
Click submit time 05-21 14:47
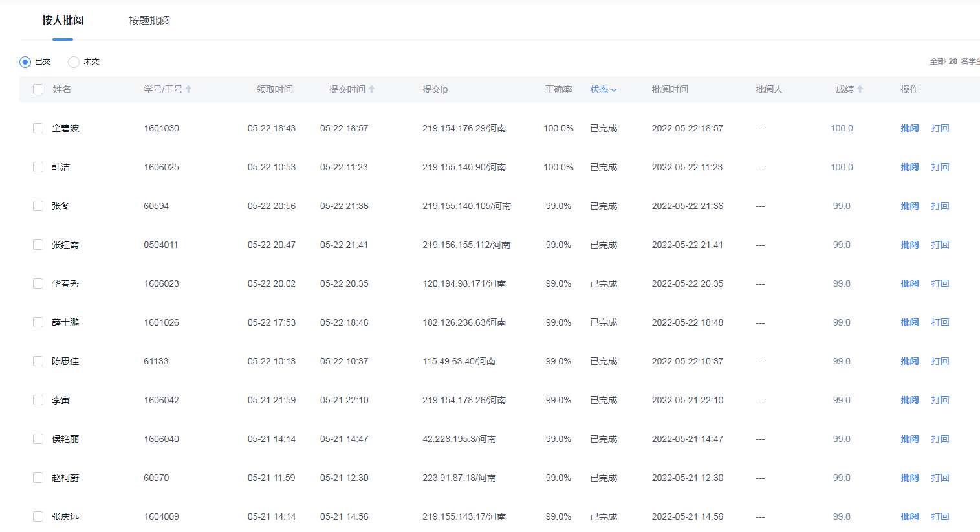(344, 439)
